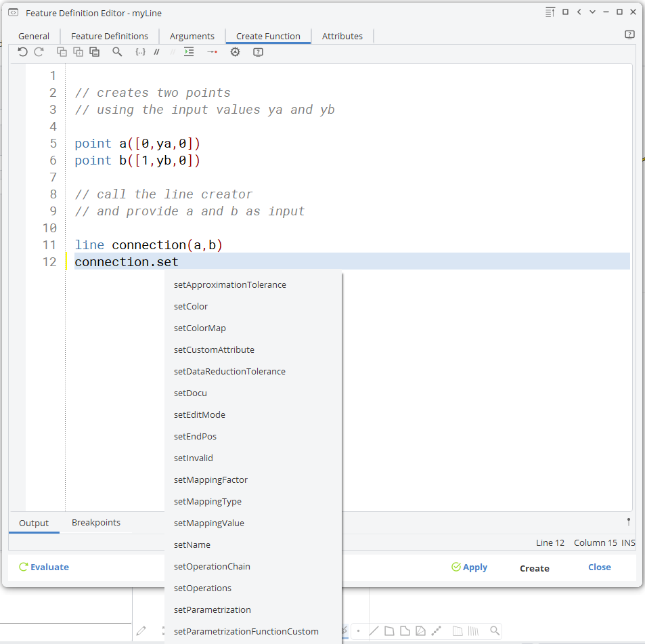Choose the setInvalid suggestion
645x644 pixels.
point(253,458)
